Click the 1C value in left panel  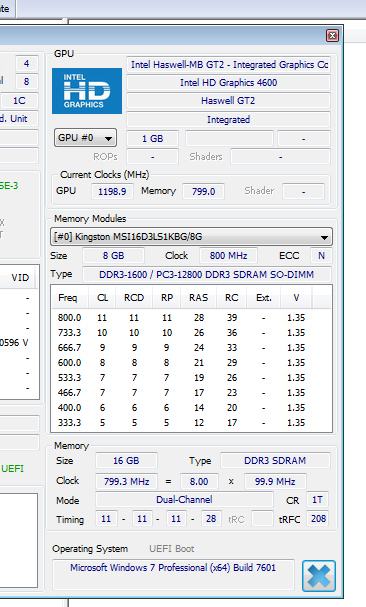click(x=19, y=101)
